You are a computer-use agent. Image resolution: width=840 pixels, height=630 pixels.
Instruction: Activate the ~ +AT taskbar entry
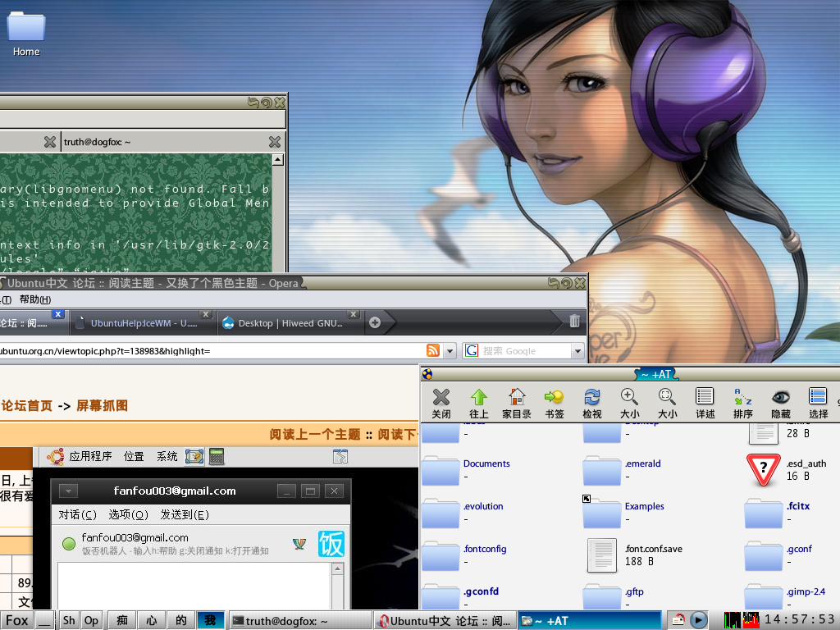[x=589, y=620]
